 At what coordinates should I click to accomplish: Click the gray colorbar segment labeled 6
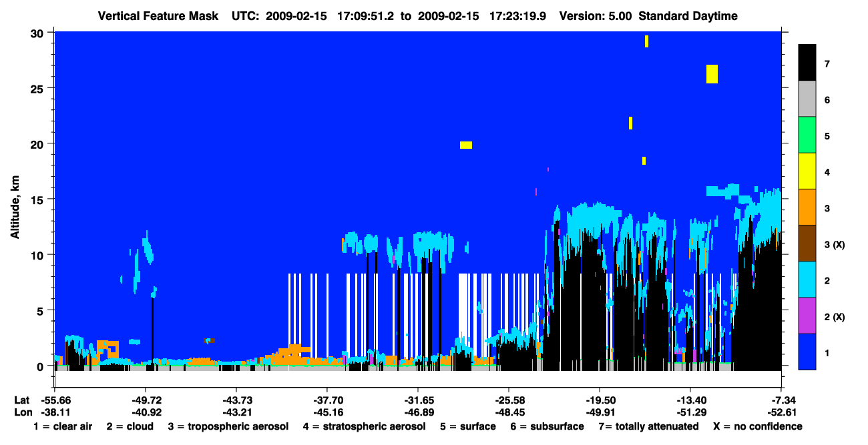click(807, 99)
